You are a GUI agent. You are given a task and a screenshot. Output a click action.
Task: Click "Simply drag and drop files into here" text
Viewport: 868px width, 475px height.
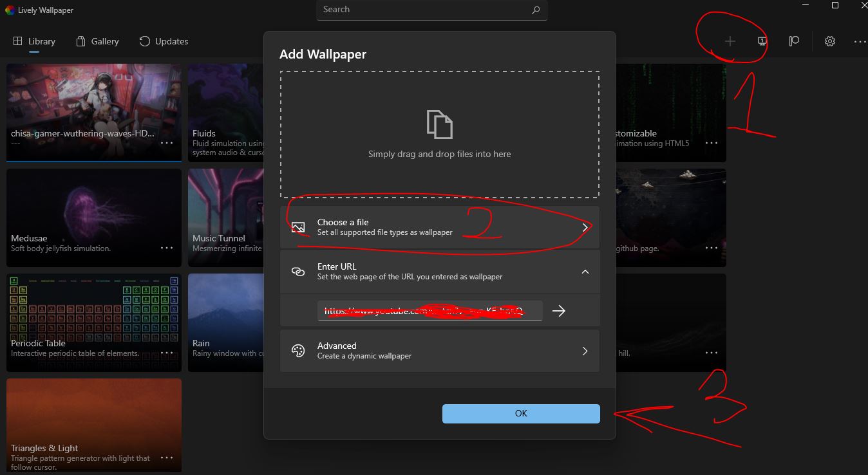click(x=439, y=154)
